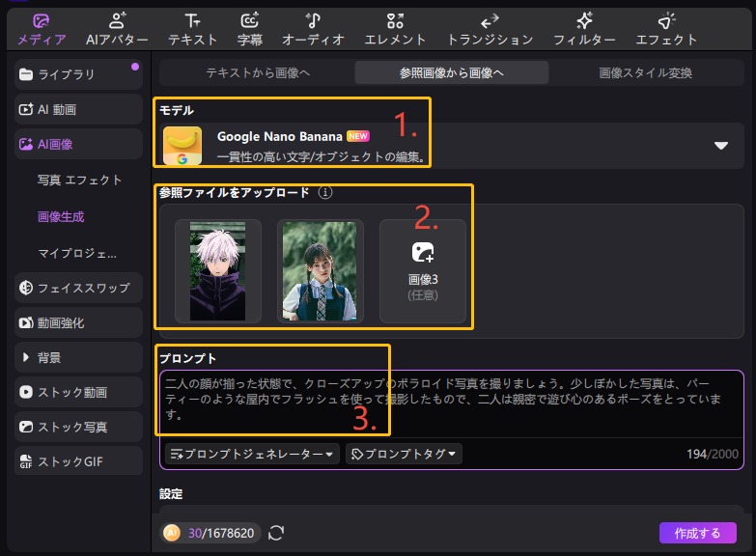Click the 194/2000 character count
Image resolution: width=756 pixels, height=556 pixels.
[x=713, y=454]
